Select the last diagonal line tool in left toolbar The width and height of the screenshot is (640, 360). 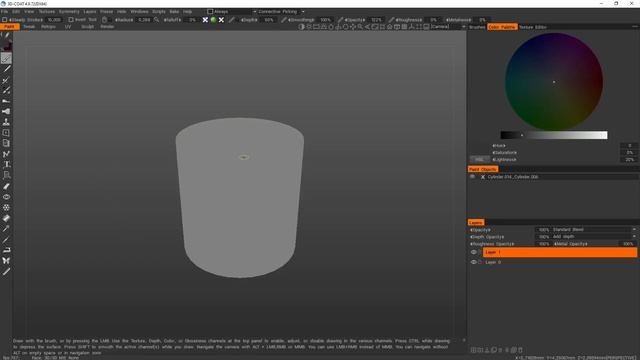click(x=6, y=271)
